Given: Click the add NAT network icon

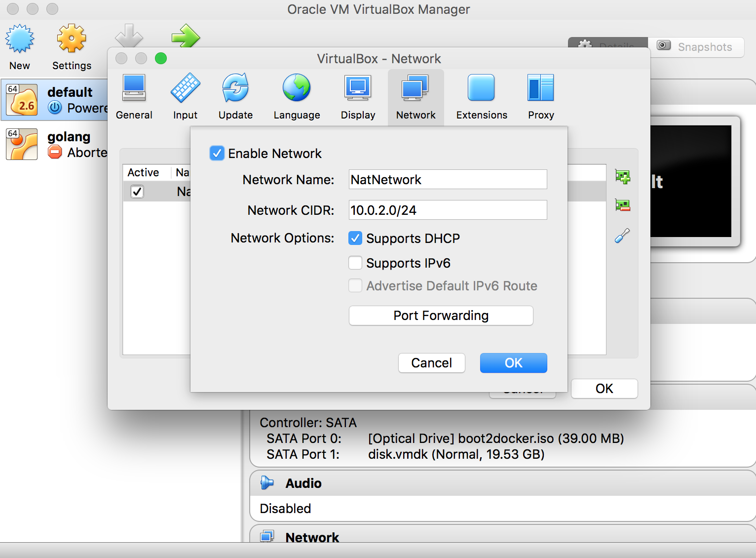Looking at the screenshot, I should [x=623, y=176].
